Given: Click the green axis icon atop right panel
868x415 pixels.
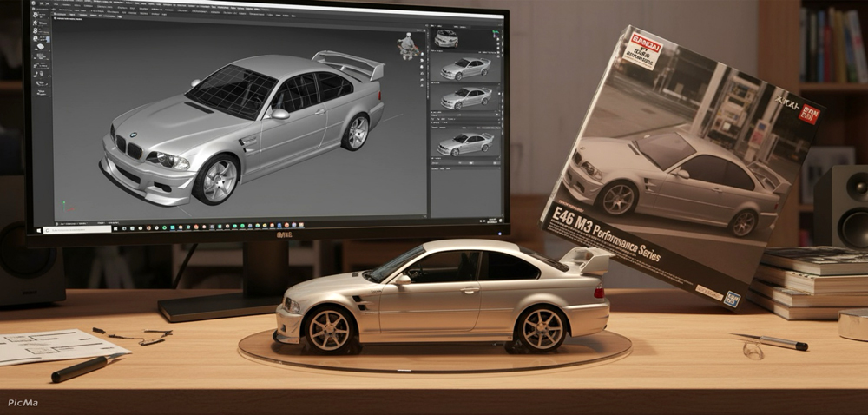Looking at the screenshot, I should tap(496, 35).
